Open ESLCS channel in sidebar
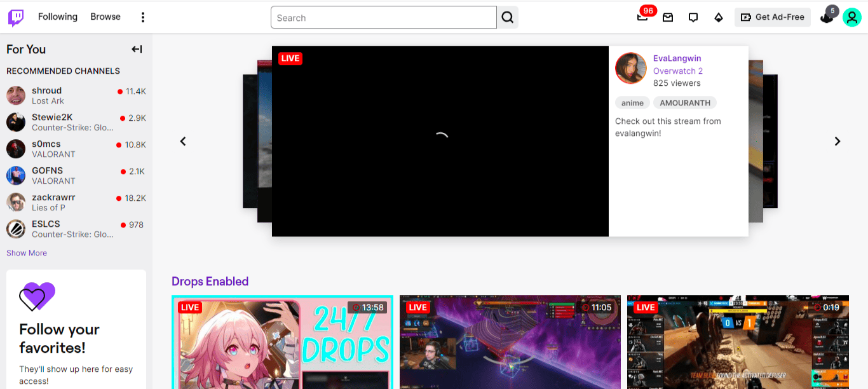The image size is (868, 389). (76, 229)
